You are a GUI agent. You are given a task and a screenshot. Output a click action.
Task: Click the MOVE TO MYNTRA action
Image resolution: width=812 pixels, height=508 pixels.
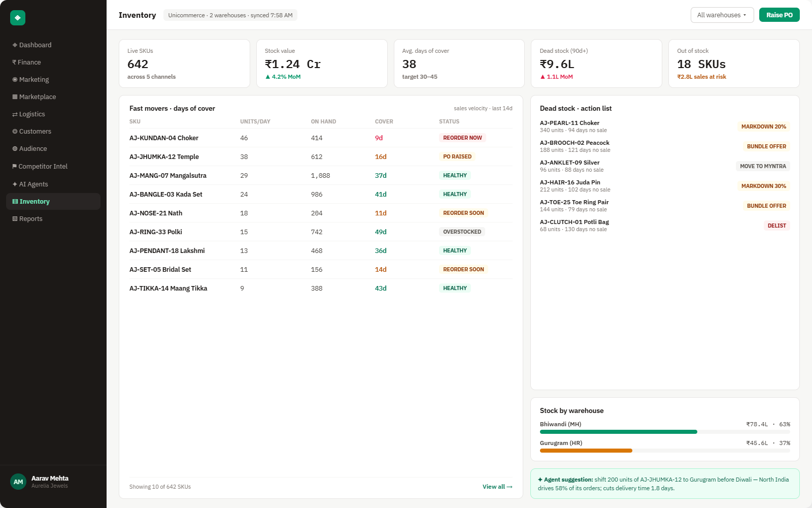[763, 166]
